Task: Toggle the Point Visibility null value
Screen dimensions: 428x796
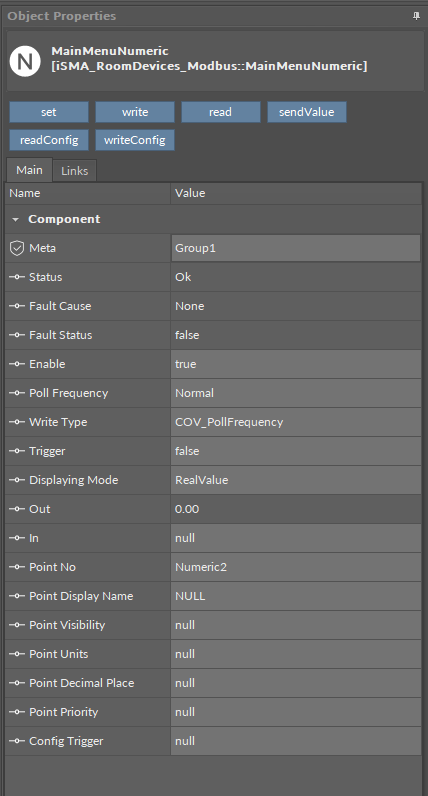Action: 296,625
